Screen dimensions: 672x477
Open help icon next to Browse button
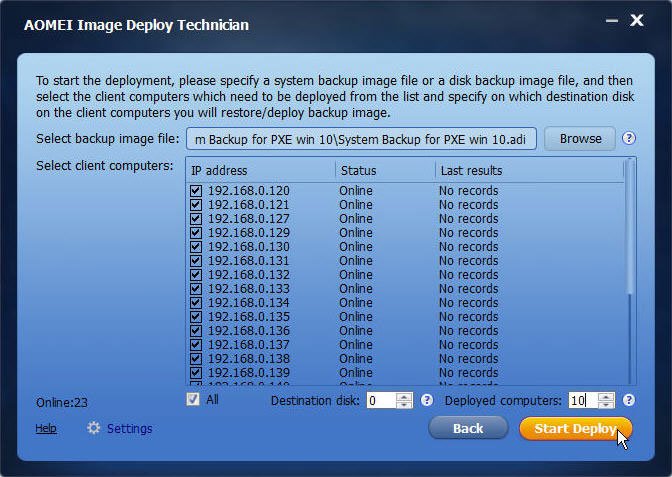pos(628,138)
